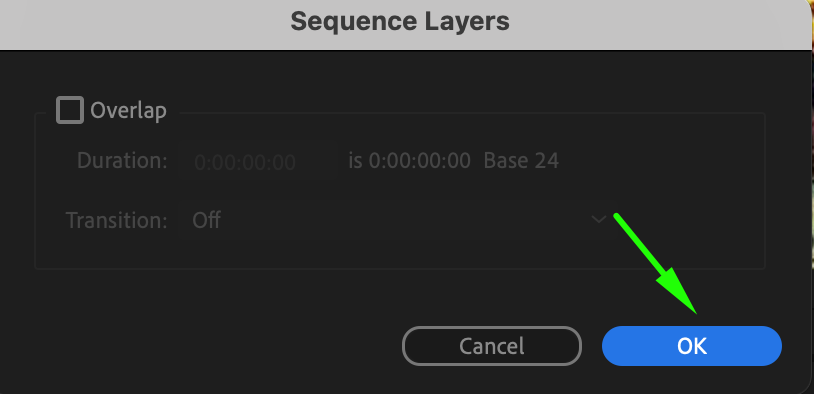Enable the Overlap checkbox
This screenshot has width=814, height=394.
coord(70,110)
